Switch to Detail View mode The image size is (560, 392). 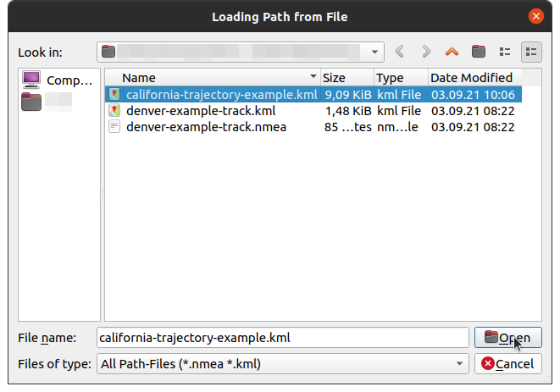(531, 52)
